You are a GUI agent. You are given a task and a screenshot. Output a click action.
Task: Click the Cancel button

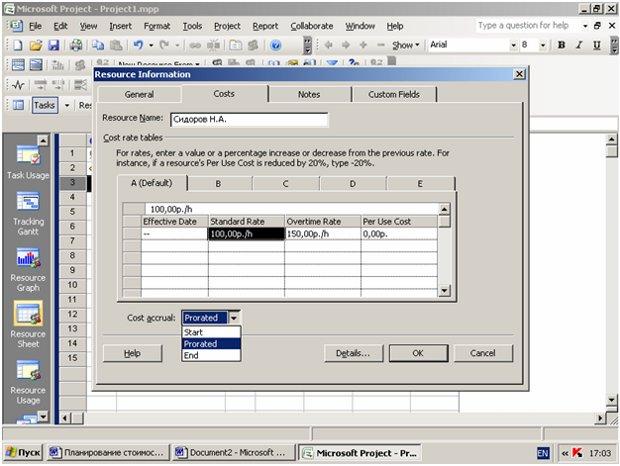pos(483,353)
